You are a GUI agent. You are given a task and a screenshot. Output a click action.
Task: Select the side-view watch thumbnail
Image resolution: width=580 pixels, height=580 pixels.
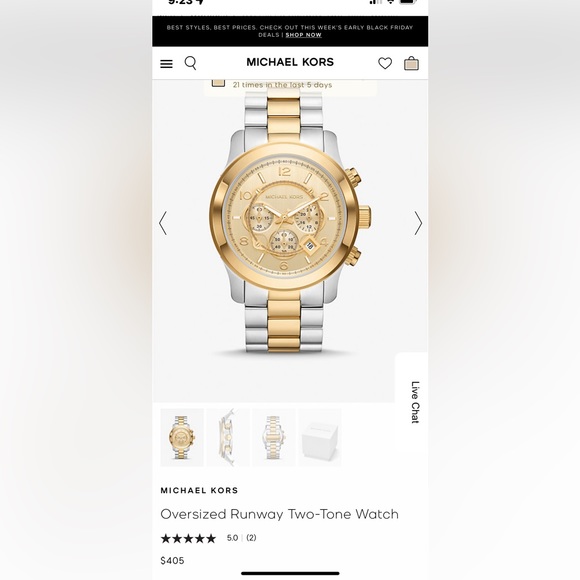(x=228, y=437)
